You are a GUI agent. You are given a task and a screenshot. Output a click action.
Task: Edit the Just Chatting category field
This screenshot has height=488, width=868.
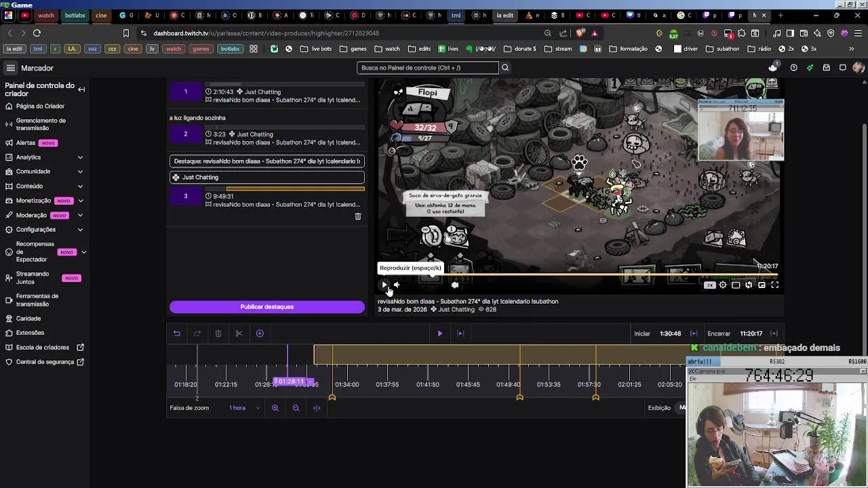pos(267,178)
